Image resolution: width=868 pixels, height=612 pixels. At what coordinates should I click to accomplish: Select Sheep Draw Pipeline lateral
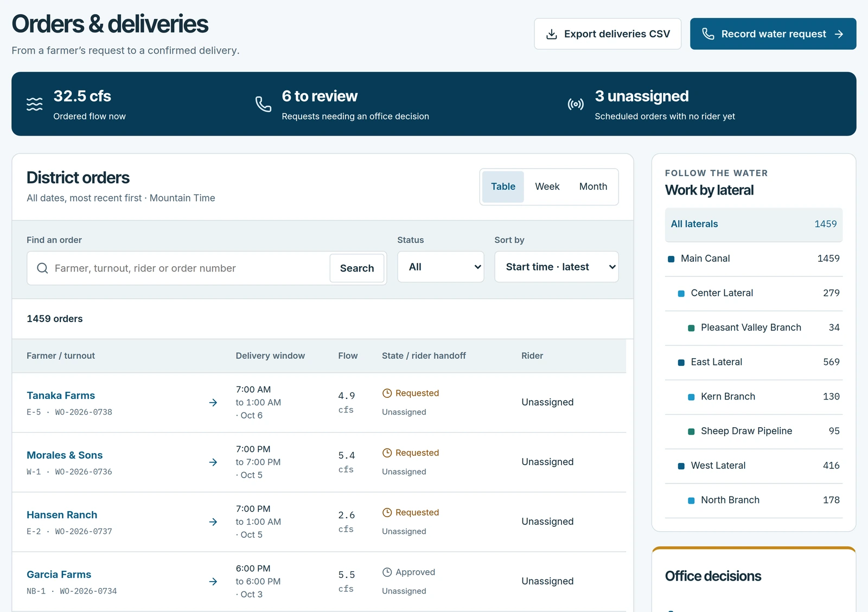(754, 431)
